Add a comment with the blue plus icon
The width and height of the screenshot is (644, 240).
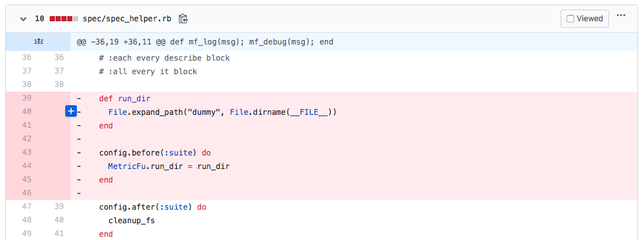click(71, 111)
